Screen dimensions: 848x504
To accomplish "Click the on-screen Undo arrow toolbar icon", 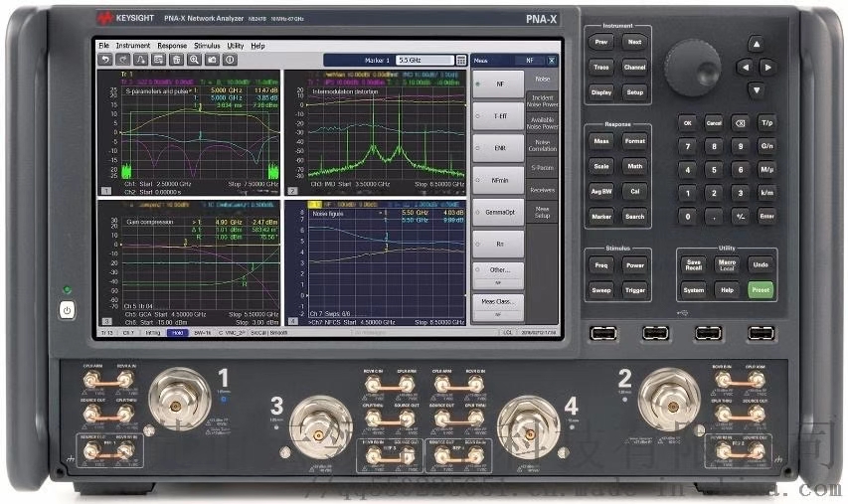I will (106, 60).
